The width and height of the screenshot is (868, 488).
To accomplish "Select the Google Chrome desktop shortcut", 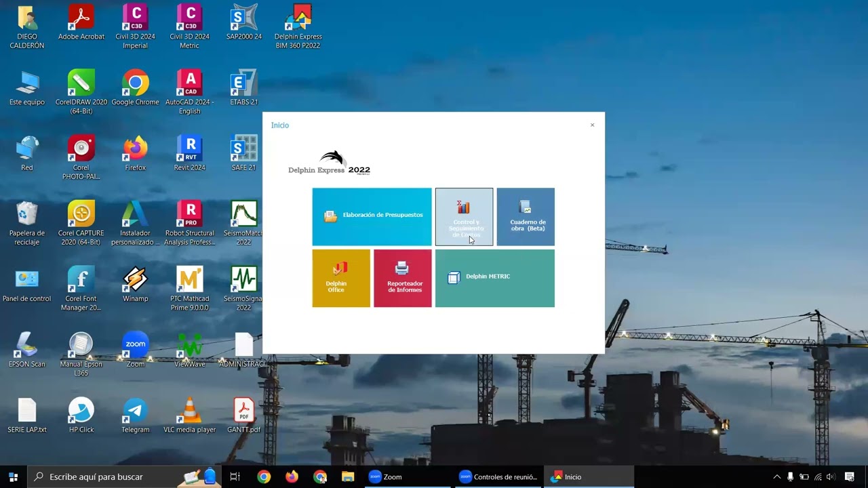I will click(x=136, y=87).
